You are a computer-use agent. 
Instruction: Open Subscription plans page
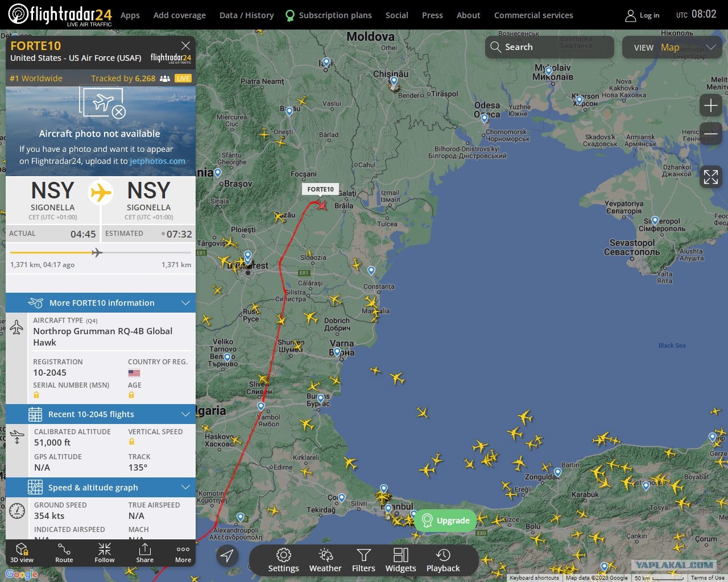(x=329, y=15)
